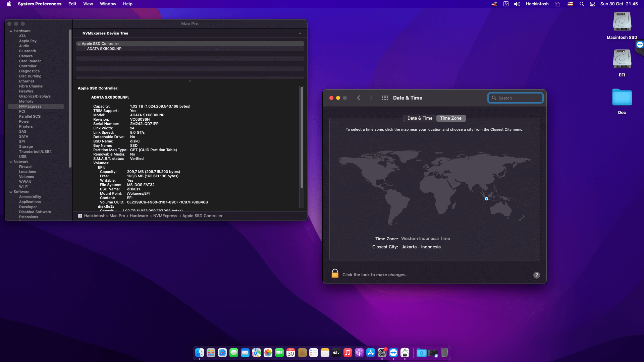Click the Hardware breadcrumb in path bar
Image resolution: width=644 pixels, height=362 pixels.
point(139,216)
